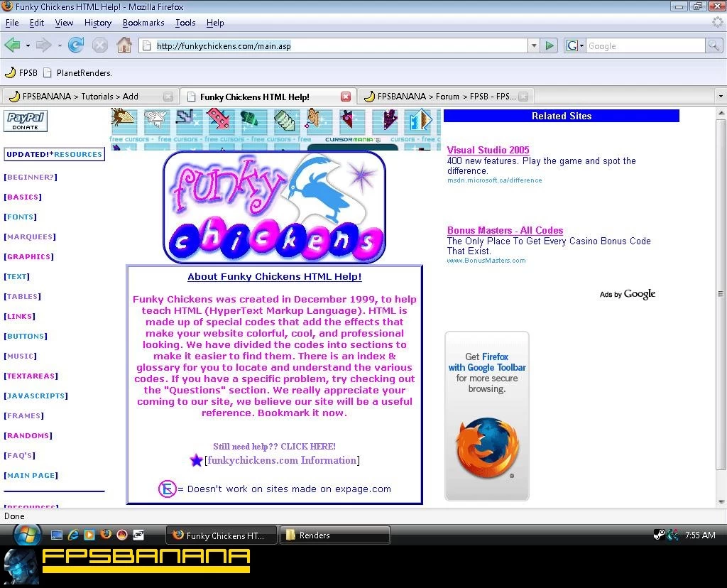This screenshot has height=588, width=727.
Task: Open the JAVASCRIPTS section link
Action: [x=35, y=396]
